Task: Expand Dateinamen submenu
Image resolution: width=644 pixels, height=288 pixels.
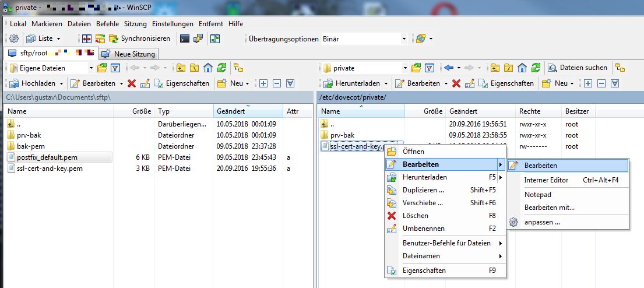Action: pyautogui.click(x=445, y=256)
